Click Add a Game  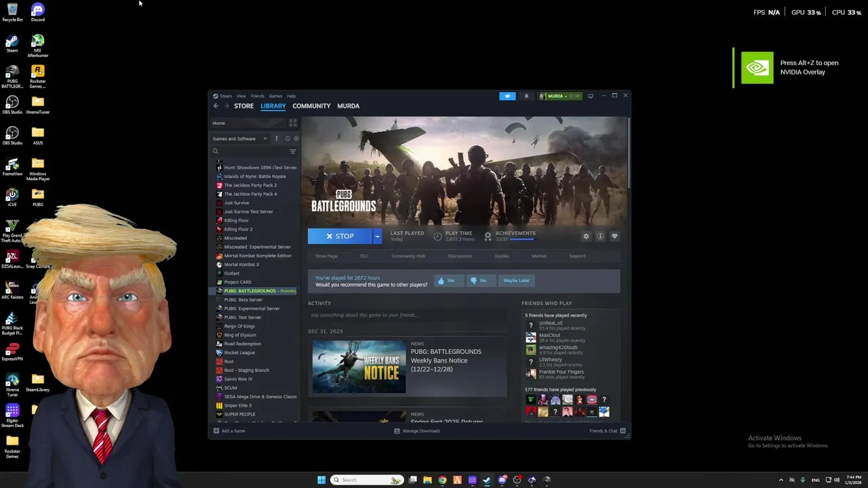coord(229,431)
